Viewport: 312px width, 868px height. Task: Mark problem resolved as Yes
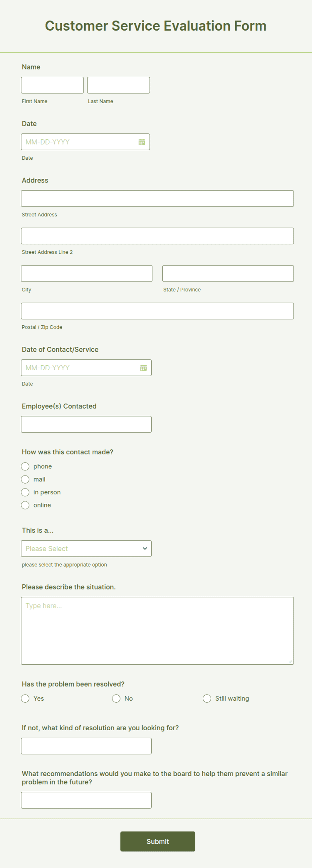[x=25, y=699]
